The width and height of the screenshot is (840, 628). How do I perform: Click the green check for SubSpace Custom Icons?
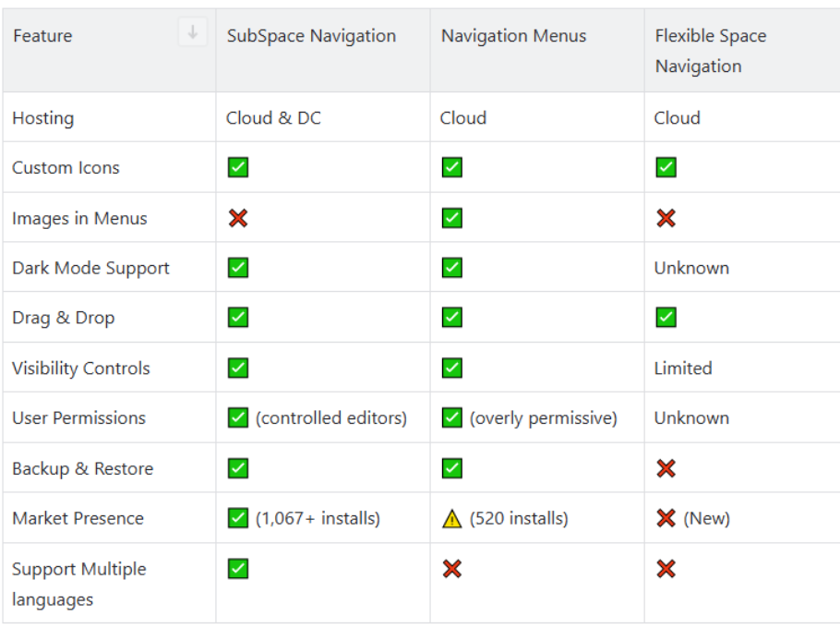[238, 167]
